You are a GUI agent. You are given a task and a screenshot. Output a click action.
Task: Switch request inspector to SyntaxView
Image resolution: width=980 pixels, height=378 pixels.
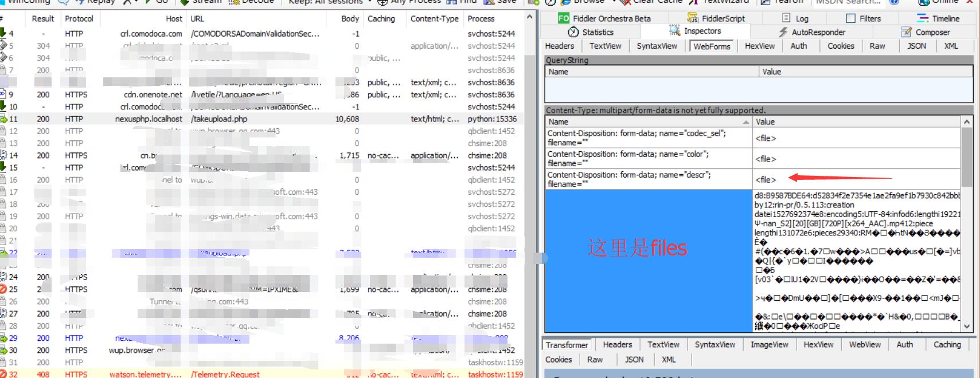tap(657, 46)
